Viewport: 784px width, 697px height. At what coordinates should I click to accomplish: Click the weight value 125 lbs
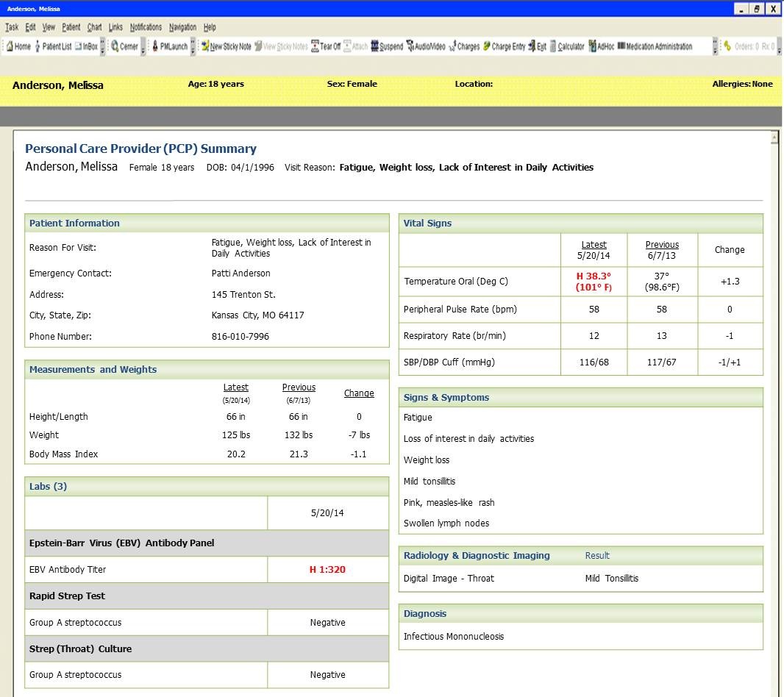point(236,435)
